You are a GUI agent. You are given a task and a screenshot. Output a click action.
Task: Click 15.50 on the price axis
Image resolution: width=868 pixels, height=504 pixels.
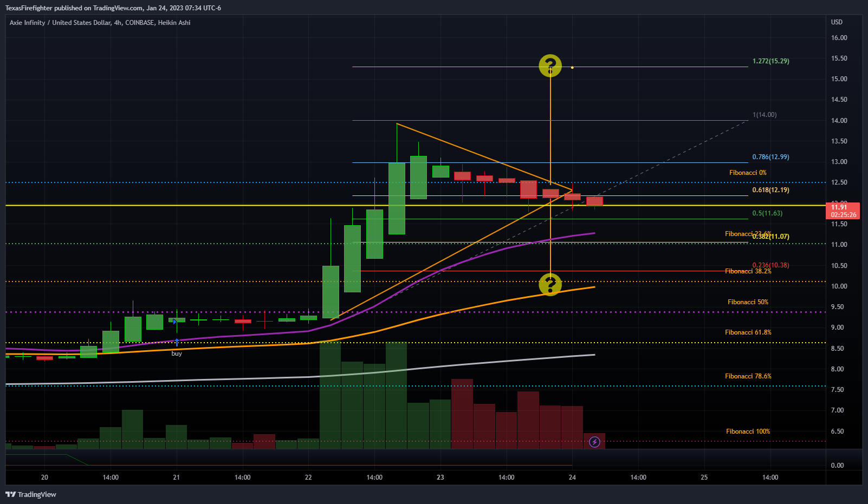pyautogui.click(x=839, y=58)
